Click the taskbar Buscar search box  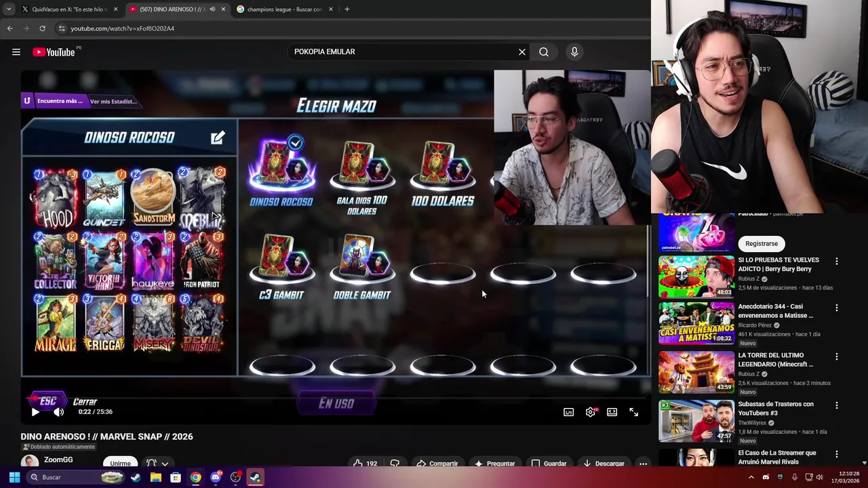[x=76, y=477]
